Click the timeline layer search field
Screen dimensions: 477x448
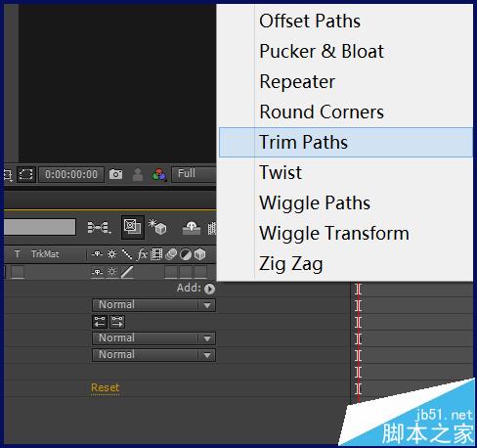(40, 227)
